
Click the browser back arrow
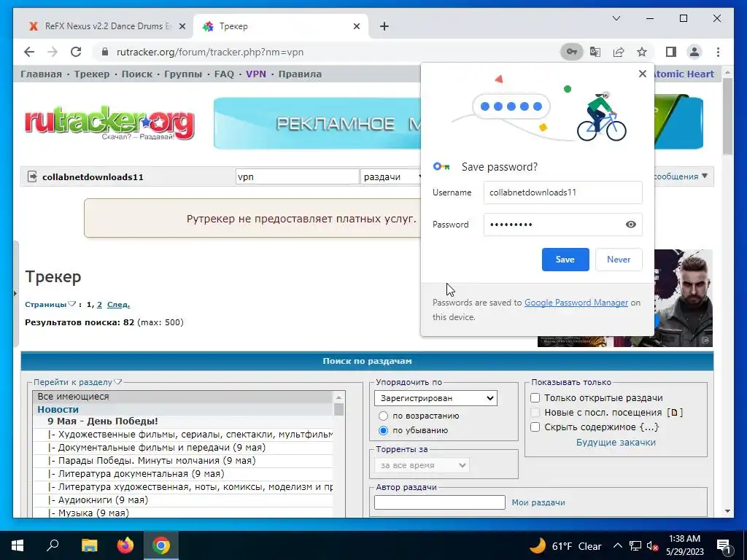[x=29, y=52]
